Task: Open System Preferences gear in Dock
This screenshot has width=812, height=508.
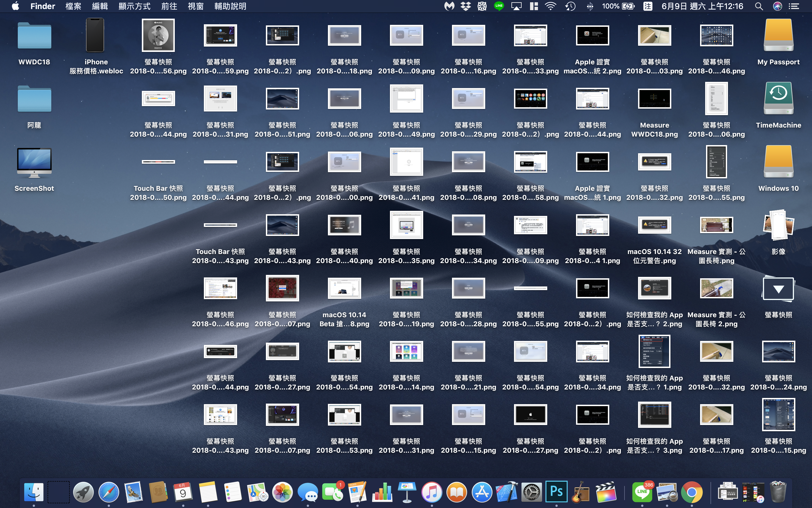Action: tap(531, 492)
